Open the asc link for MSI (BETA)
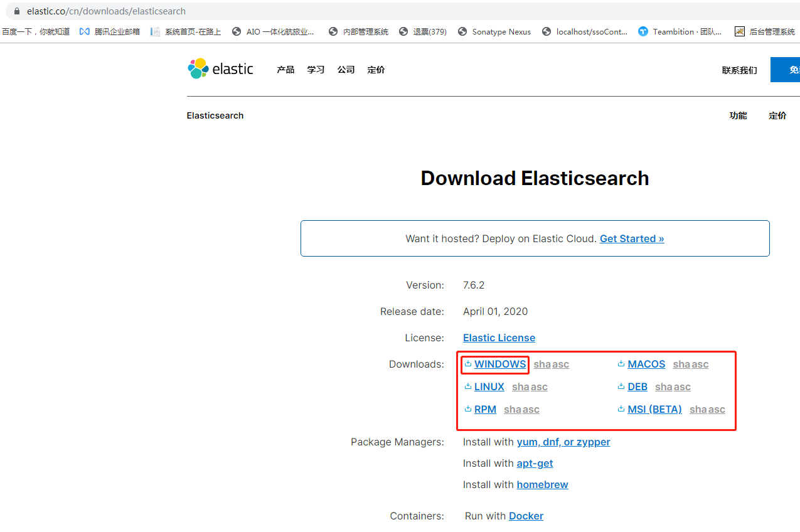 click(717, 409)
